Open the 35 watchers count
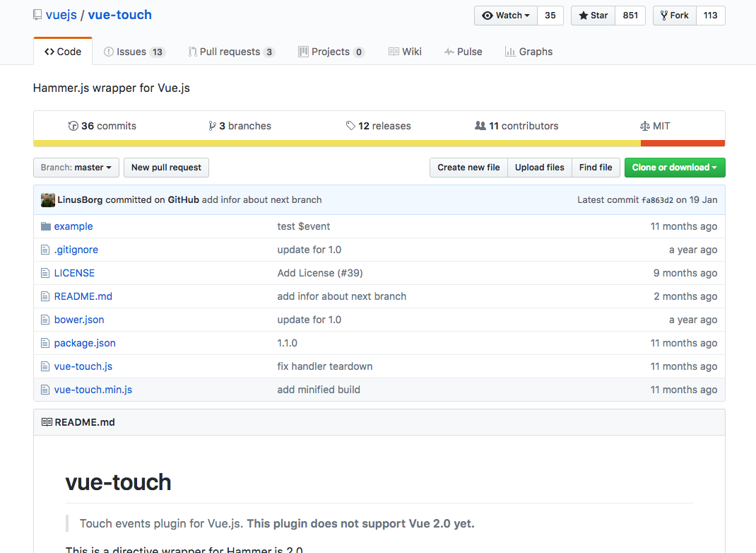Screen dimensions: 756x553 550,16
